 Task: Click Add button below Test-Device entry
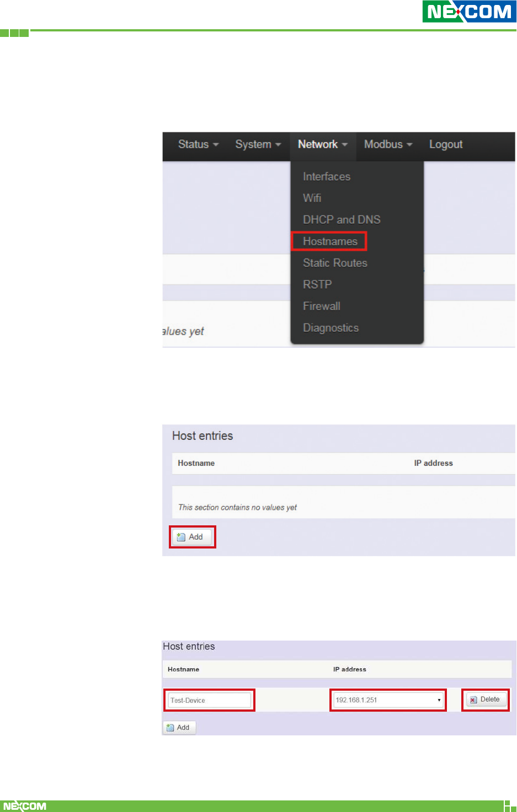(179, 728)
